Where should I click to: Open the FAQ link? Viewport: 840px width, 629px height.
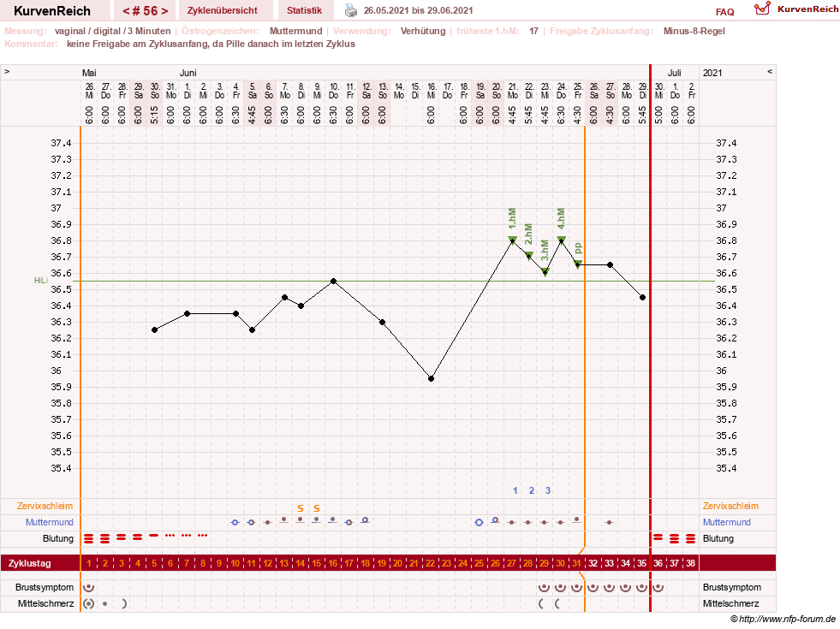pyautogui.click(x=724, y=12)
